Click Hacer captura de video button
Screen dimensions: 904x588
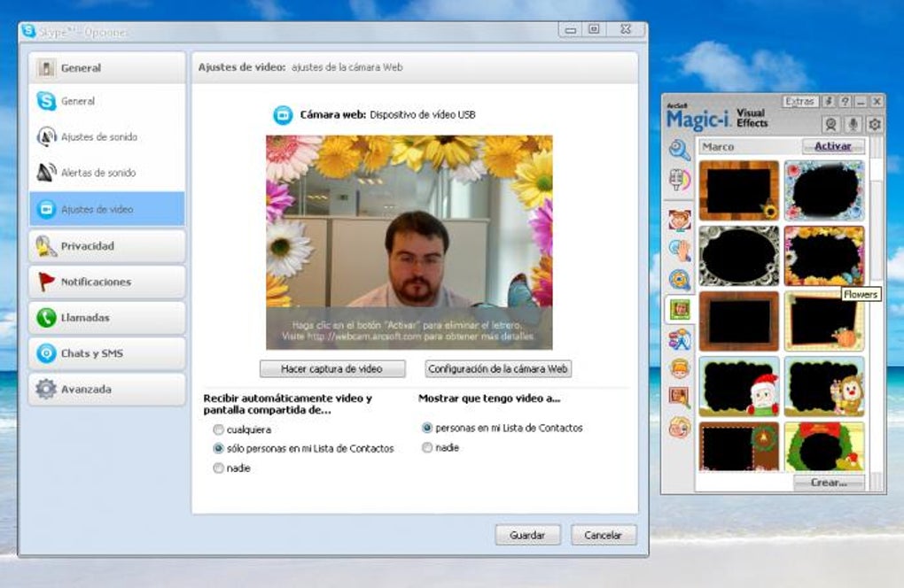[332, 369]
